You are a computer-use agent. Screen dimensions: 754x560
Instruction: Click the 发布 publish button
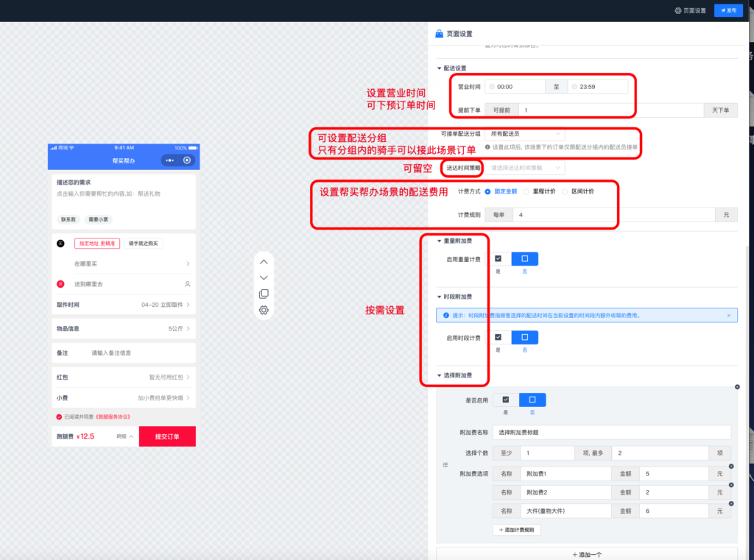tap(728, 10)
